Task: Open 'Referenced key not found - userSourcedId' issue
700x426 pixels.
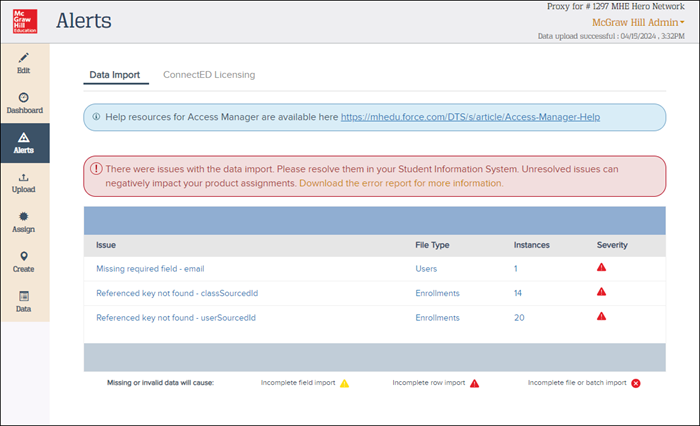Action: coord(176,318)
